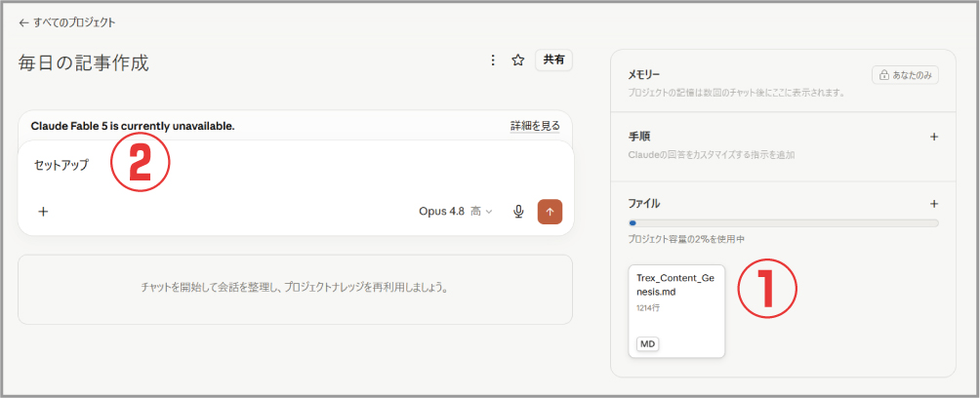Click the チャットを開始して会話を整理し hint text
980x398 pixels.
[295, 289]
